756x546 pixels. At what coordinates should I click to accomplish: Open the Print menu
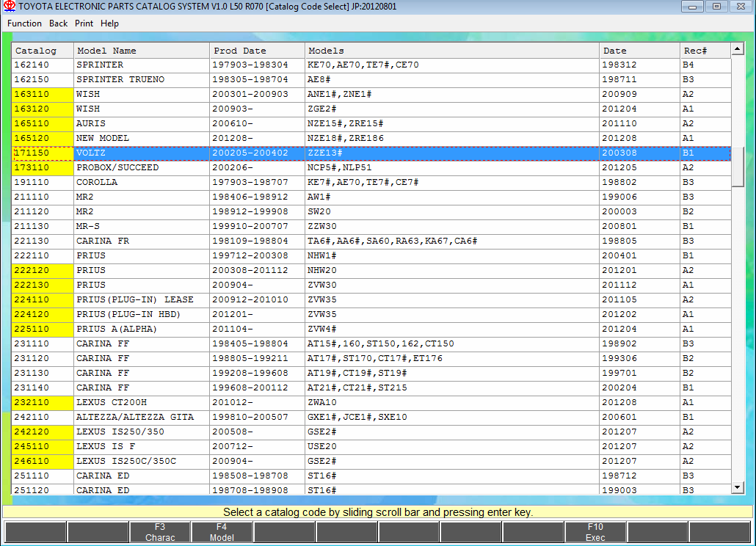click(84, 23)
